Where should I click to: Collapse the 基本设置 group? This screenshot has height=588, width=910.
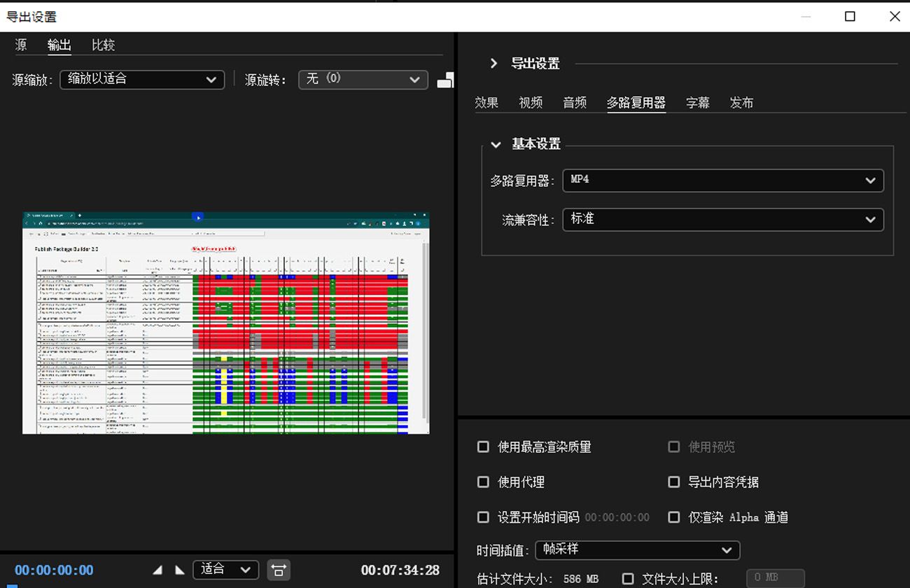pyautogui.click(x=496, y=144)
